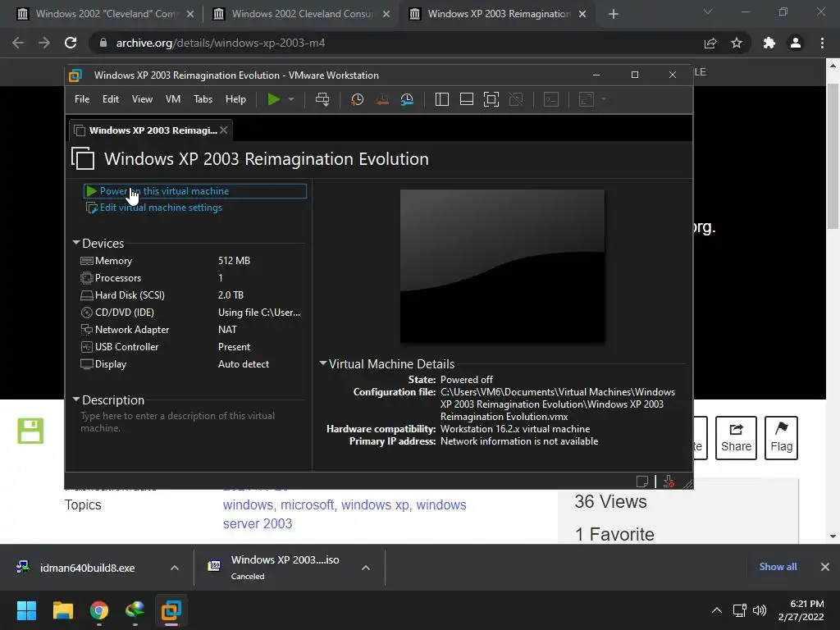This screenshot has height=630, width=840.
Task: Collapse the Devices section
Action: coord(76,243)
